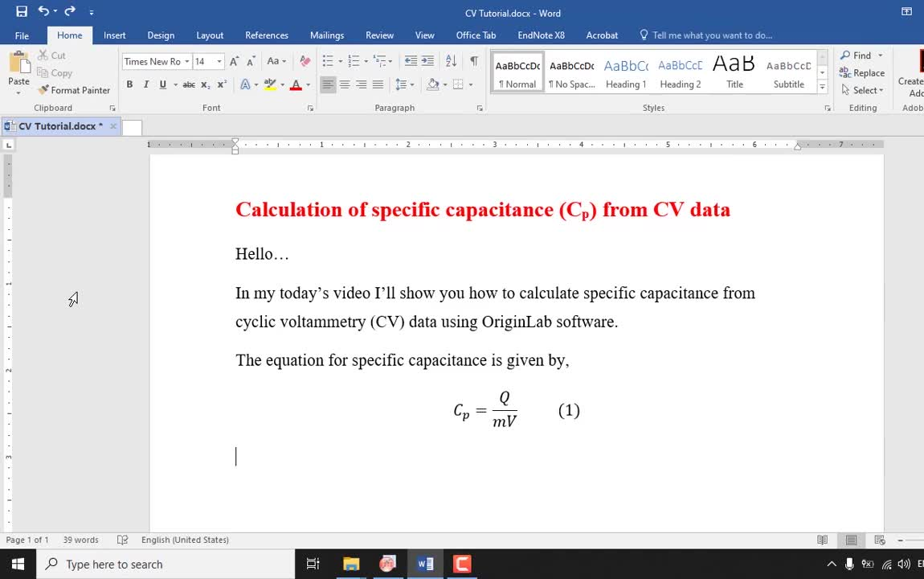This screenshot has width=924, height=579.
Task: Click the 39 words count in status bar
Action: coord(80,540)
